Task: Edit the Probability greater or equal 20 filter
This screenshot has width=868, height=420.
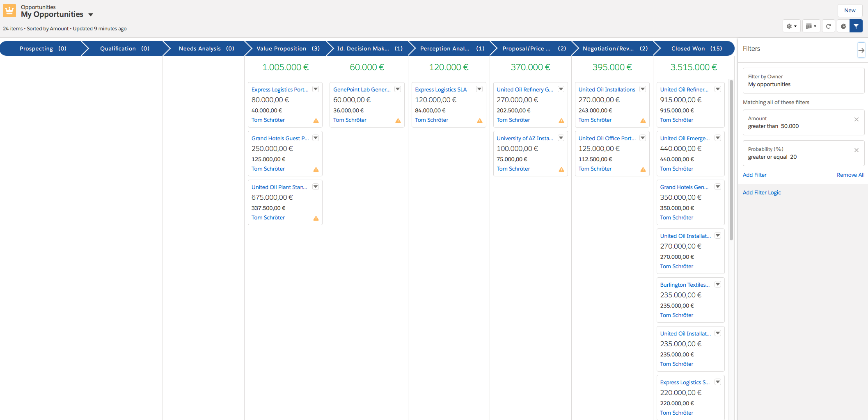Action: [x=804, y=153]
